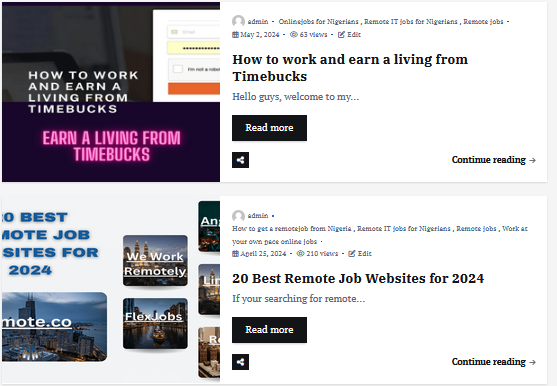Open Read more for Timebucks article
557x386 pixels.
click(269, 128)
